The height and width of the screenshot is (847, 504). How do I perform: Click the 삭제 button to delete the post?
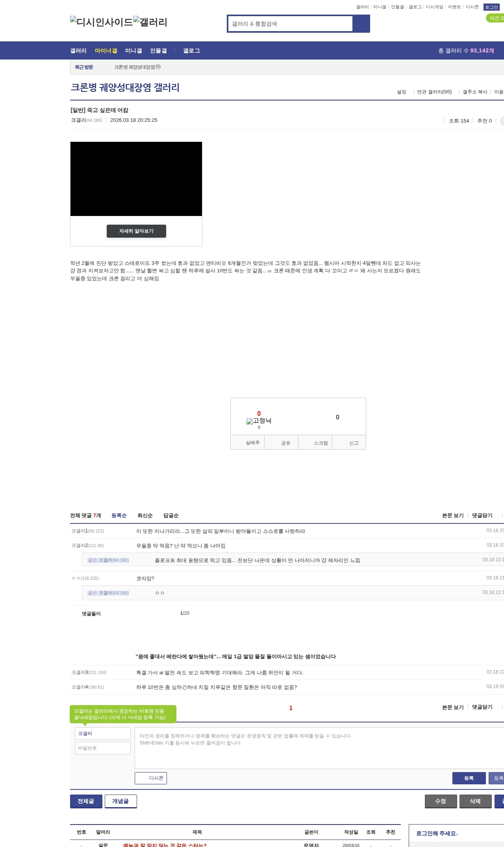click(475, 801)
